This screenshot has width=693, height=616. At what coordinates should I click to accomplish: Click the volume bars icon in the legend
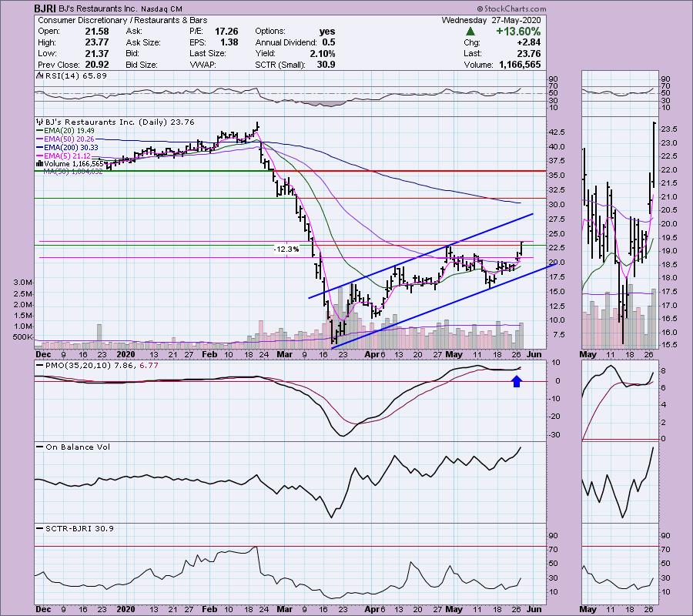39,163
